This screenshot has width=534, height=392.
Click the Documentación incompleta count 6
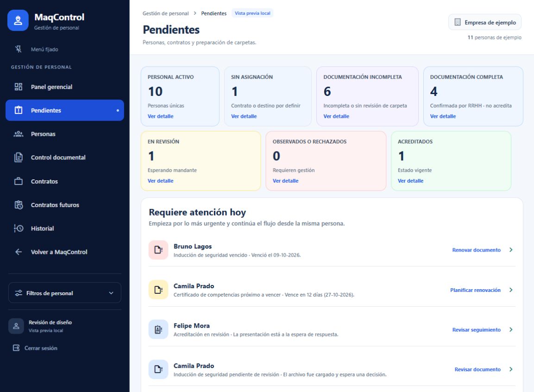(x=327, y=91)
